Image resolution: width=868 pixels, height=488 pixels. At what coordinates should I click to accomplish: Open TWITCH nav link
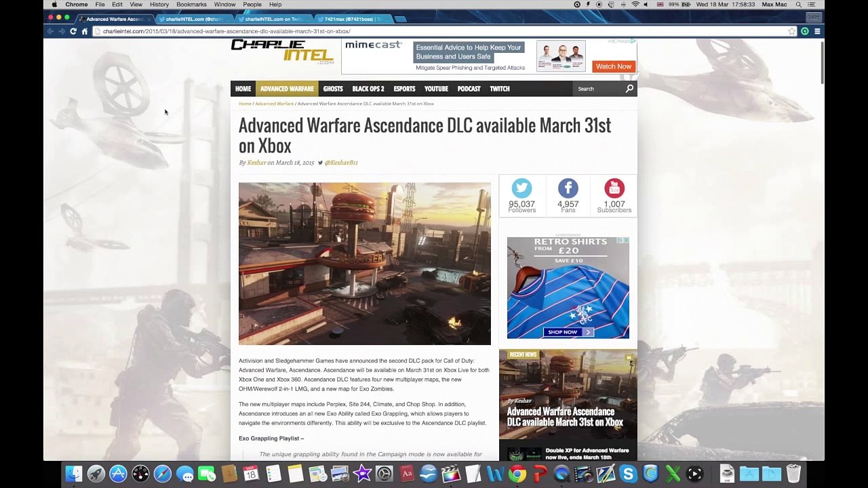[500, 89]
